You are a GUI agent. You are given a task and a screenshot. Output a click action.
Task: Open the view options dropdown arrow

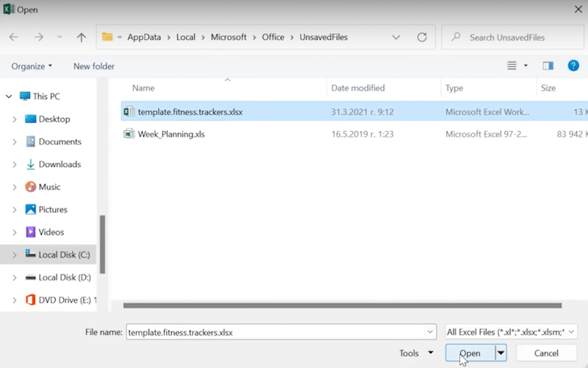[526, 66]
